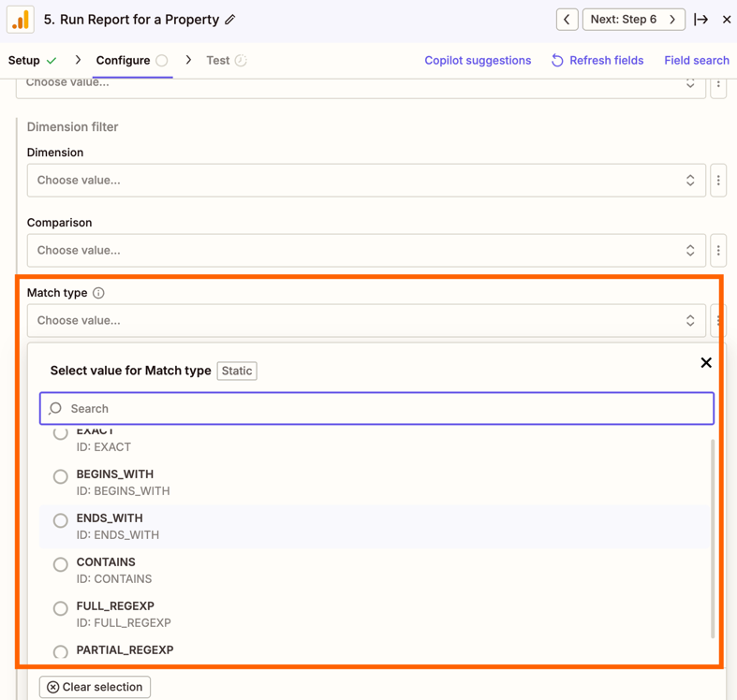Click the expand panel arrow icon
The image size is (737, 700).
700,20
